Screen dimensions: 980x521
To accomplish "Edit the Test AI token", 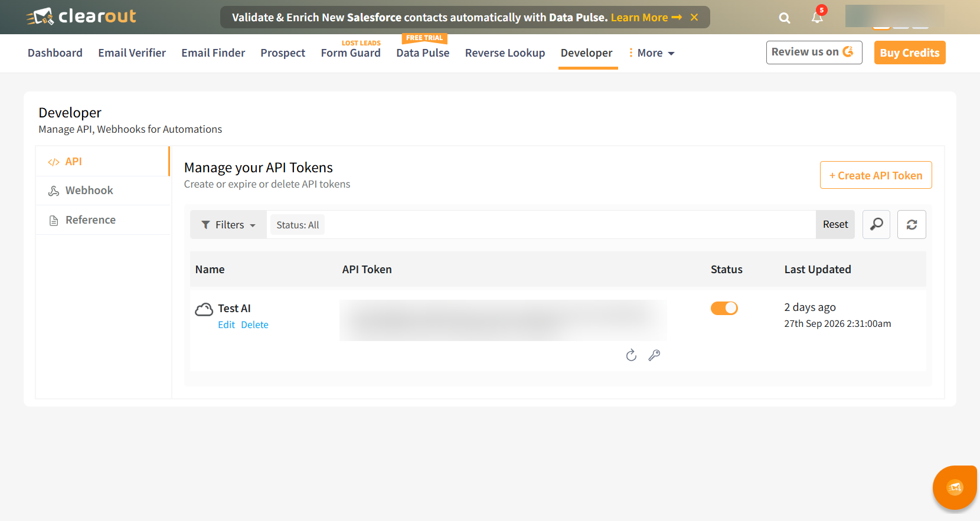I will pos(226,325).
